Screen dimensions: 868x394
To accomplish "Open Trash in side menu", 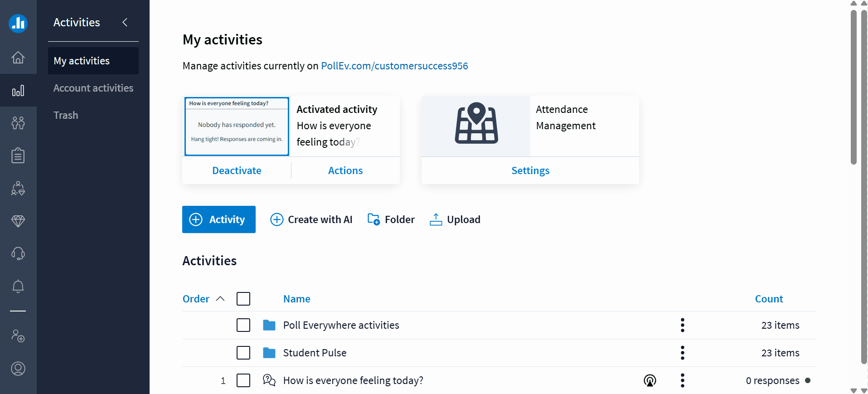I will click(66, 115).
